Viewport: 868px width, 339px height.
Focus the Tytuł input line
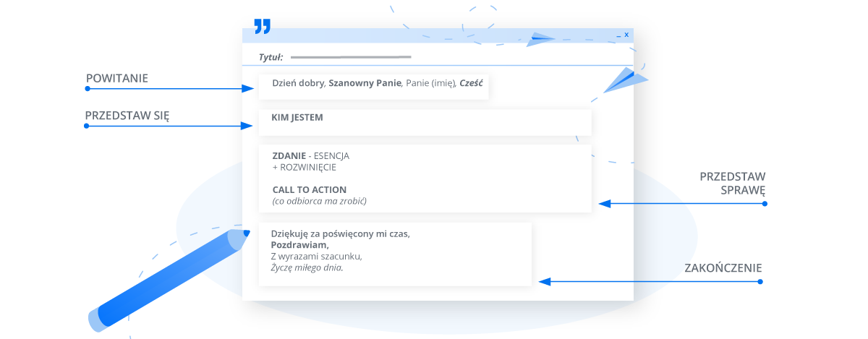tap(350, 56)
